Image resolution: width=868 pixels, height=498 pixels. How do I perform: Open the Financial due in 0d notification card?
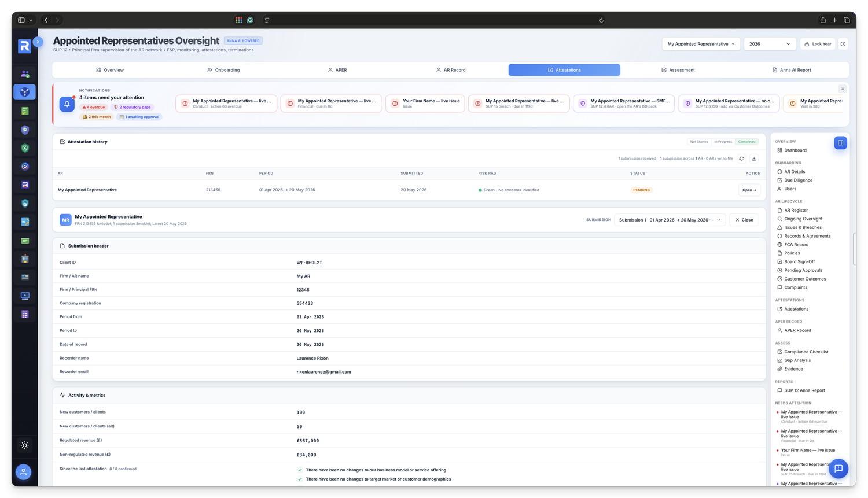point(332,104)
